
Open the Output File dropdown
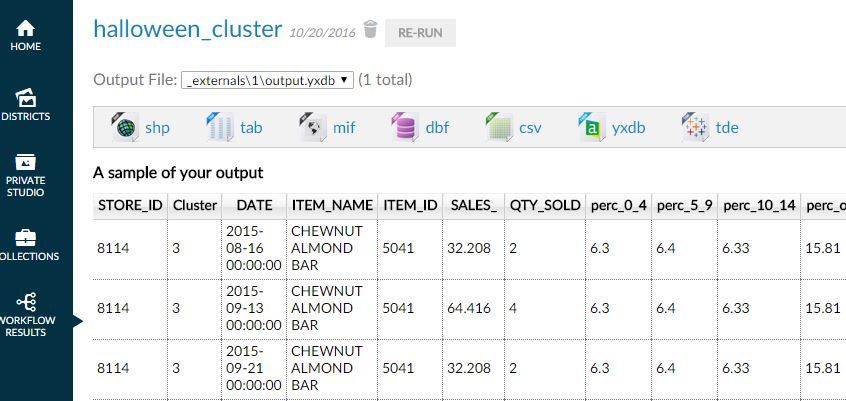click(267, 80)
